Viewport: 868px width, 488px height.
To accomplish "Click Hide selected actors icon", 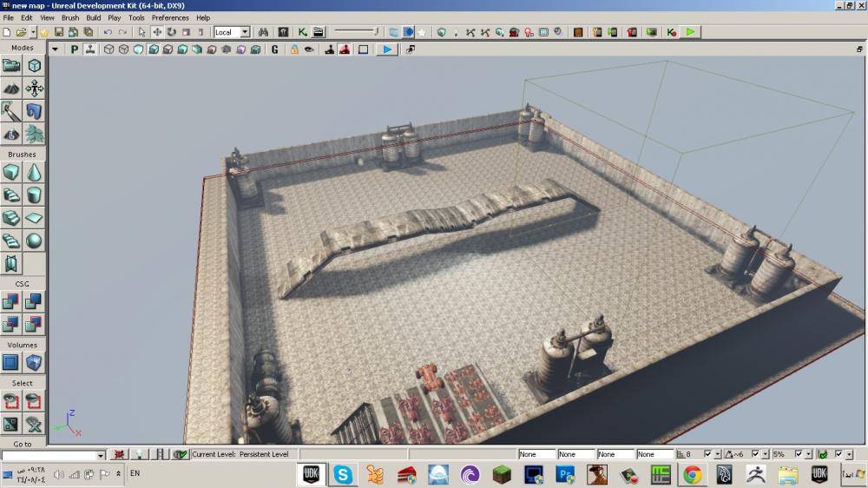I will [x=34, y=401].
